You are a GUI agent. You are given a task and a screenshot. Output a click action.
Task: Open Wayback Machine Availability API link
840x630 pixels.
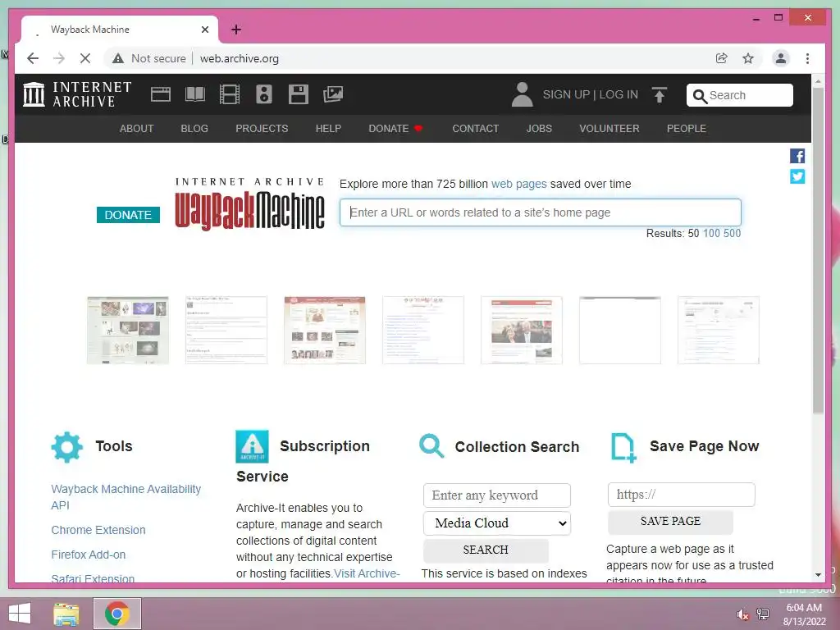tap(126, 497)
